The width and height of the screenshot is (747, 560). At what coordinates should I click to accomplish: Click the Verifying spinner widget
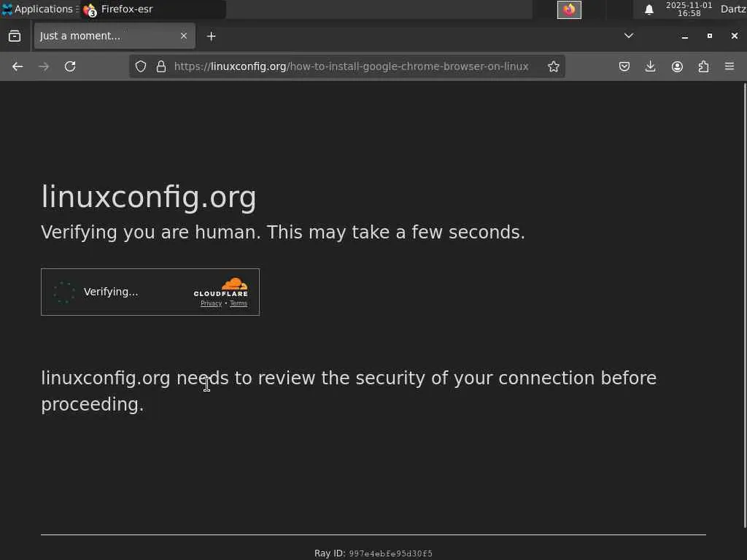click(64, 292)
